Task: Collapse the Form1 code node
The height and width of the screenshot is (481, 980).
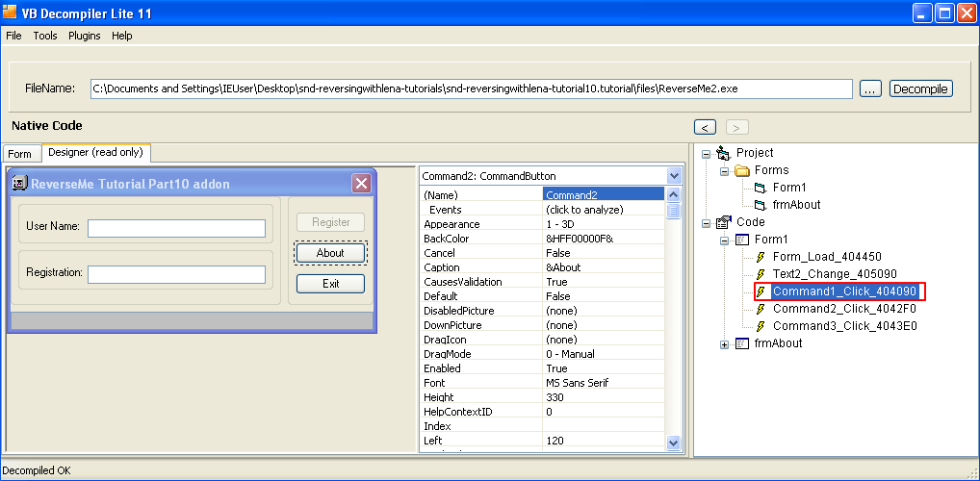Action: [724, 240]
